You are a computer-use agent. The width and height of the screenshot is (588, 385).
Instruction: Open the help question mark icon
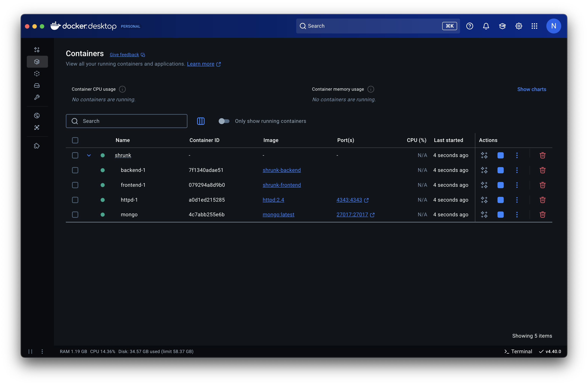pos(470,26)
